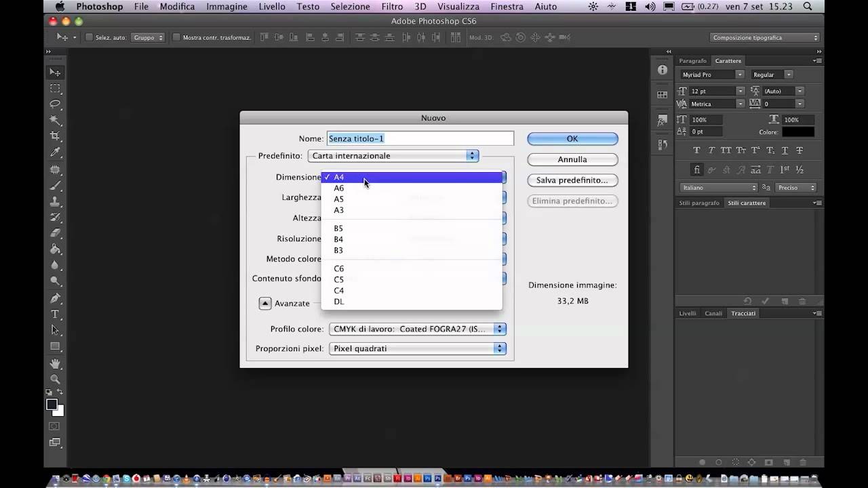The width and height of the screenshot is (868, 488).
Task: Select the Brush tool
Action: 56,185
